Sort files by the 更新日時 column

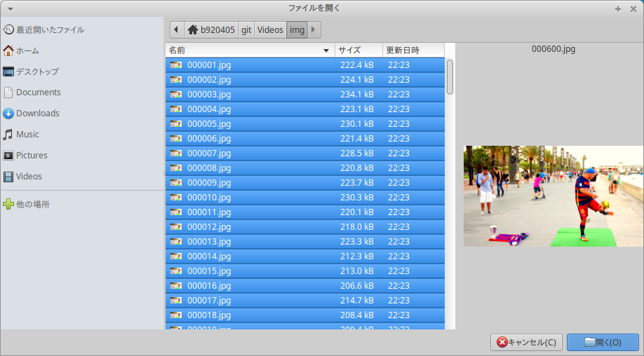coord(414,50)
